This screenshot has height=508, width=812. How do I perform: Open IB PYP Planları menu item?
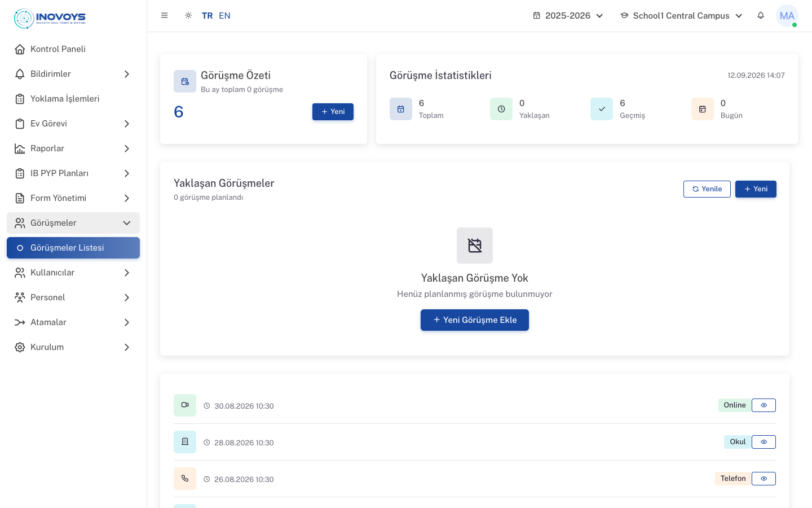point(73,173)
